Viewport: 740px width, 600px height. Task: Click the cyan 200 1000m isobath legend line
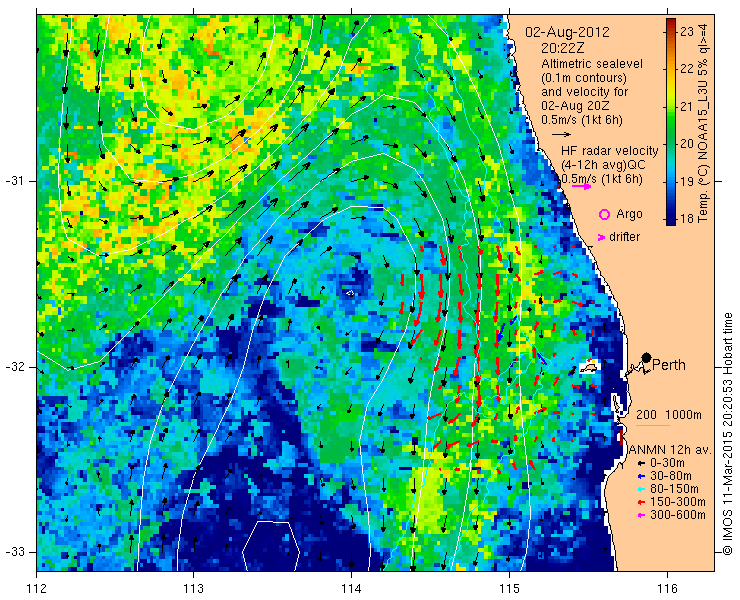tap(653, 426)
